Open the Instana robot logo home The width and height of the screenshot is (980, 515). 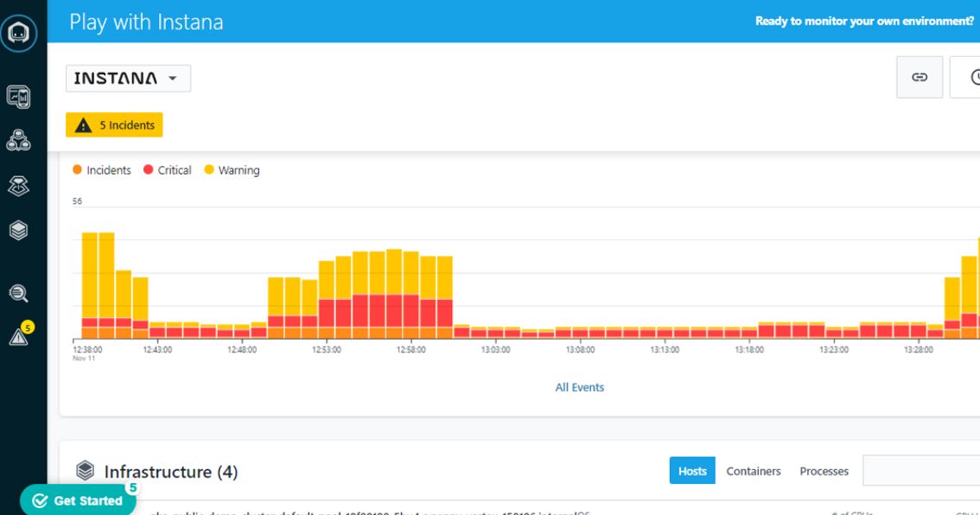pyautogui.click(x=19, y=33)
